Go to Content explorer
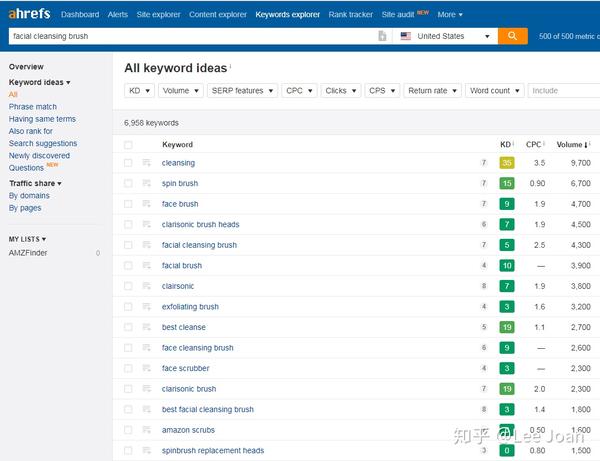This screenshot has width=600, height=461. (x=218, y=15)
